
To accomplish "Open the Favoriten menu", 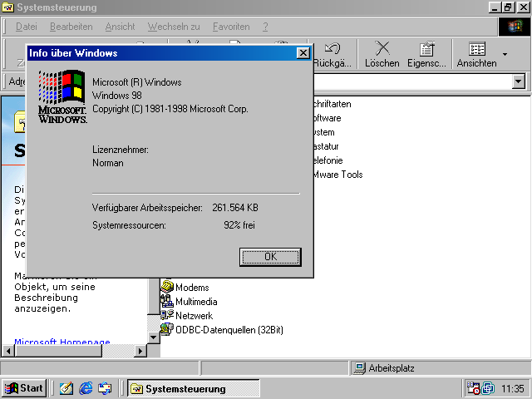I will coord(230,27).
